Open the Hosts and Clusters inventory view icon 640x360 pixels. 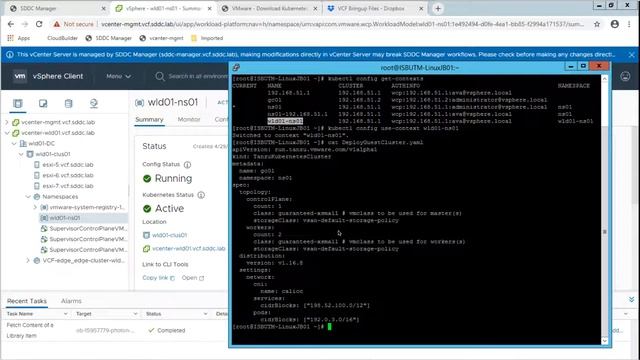(18, 104)
